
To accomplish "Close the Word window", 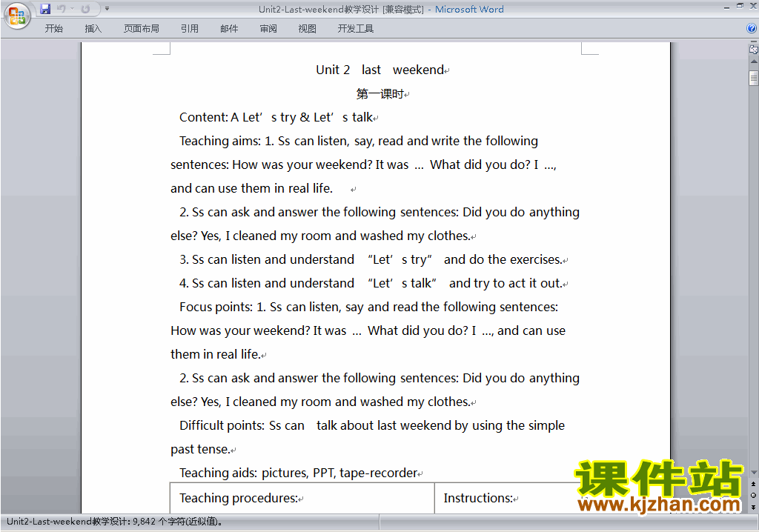I will pyautogui.click(x=753, y=6).
